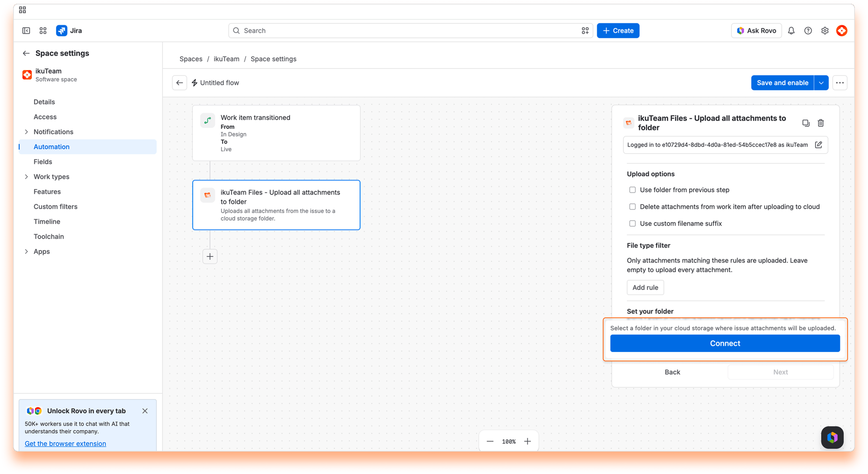This screenshot has width=868, height=474.
Task: Click the back arrow beside Untitled flow
Action: (x=180, y=83)
